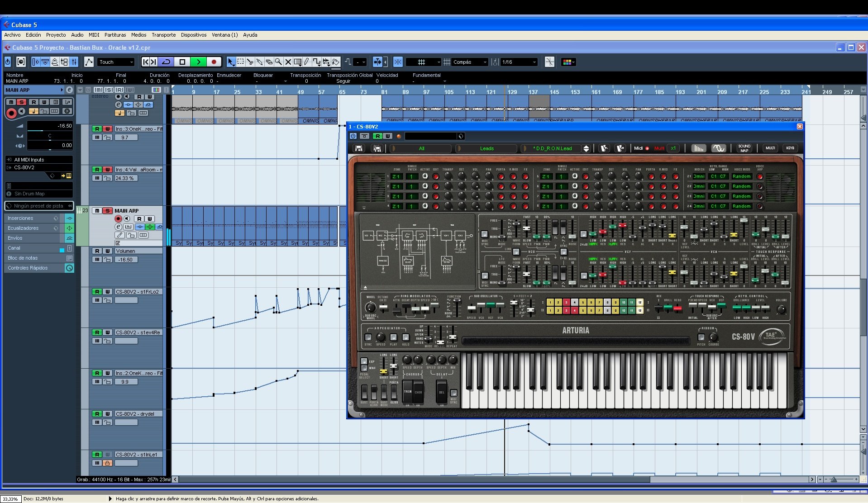Select the Range Selection tool
The image size is (868, 503).
click(x=240, y=62)
